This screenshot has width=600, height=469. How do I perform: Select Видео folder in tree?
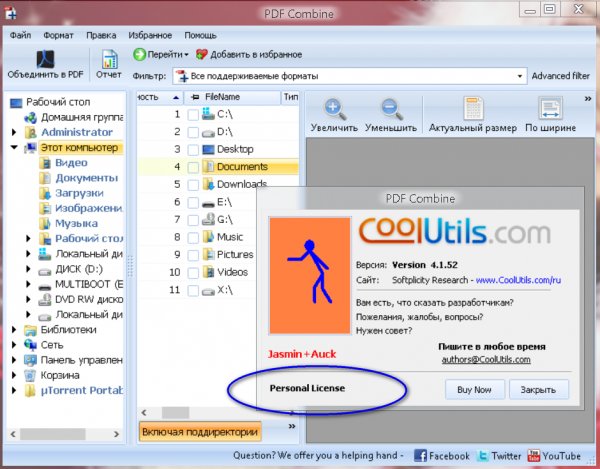(x=71, y=163)
